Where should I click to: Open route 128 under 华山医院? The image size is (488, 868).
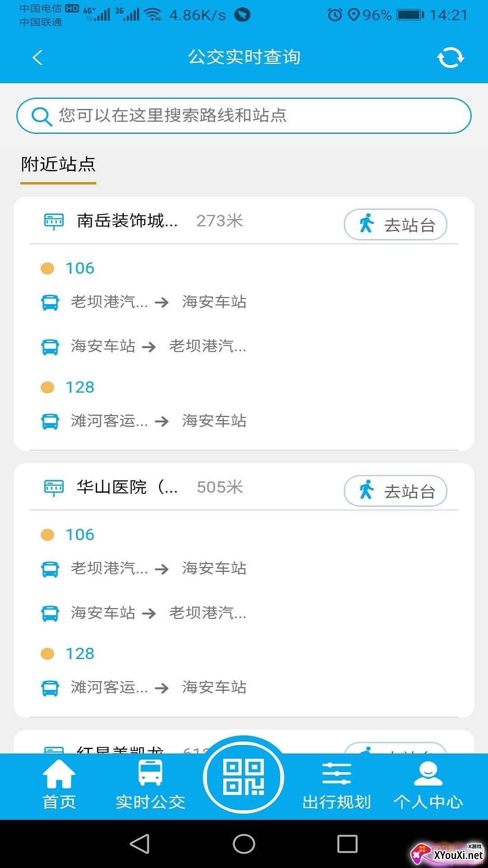pos(80,654)
